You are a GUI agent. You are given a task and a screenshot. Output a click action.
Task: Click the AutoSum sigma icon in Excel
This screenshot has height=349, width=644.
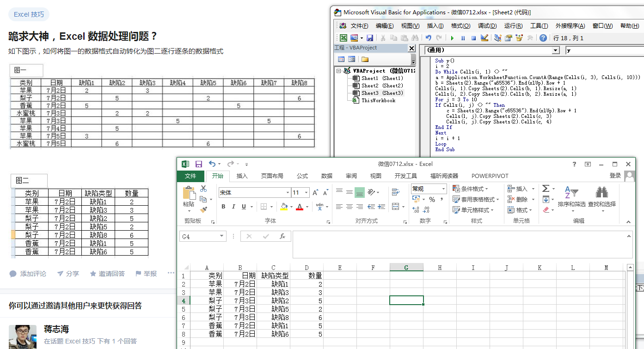coord(546,189)
